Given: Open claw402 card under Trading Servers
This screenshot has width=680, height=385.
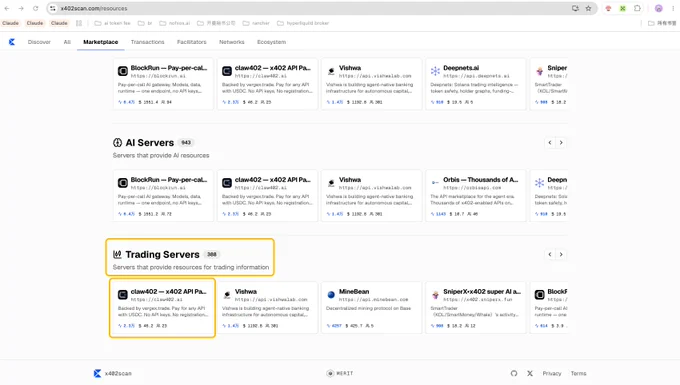Looking at the screenshot, I should click(163, 307).
